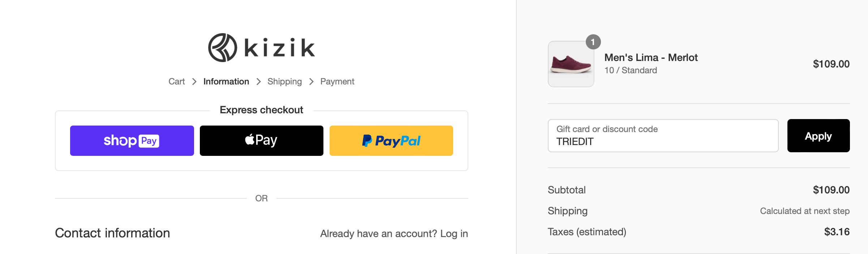Screen dimensions: 868x254
Task: Click the Contact information heading
Action: point(112,233)
